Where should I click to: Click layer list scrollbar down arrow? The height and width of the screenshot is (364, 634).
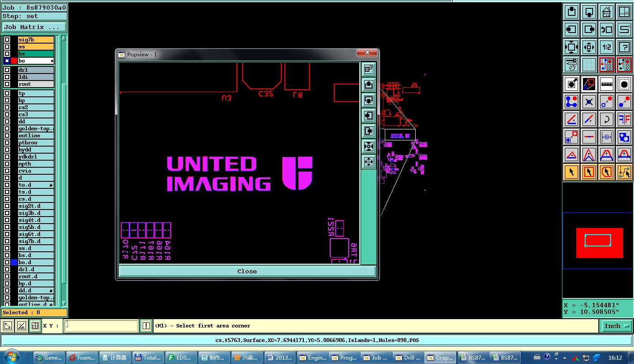[x=64, y=303]
